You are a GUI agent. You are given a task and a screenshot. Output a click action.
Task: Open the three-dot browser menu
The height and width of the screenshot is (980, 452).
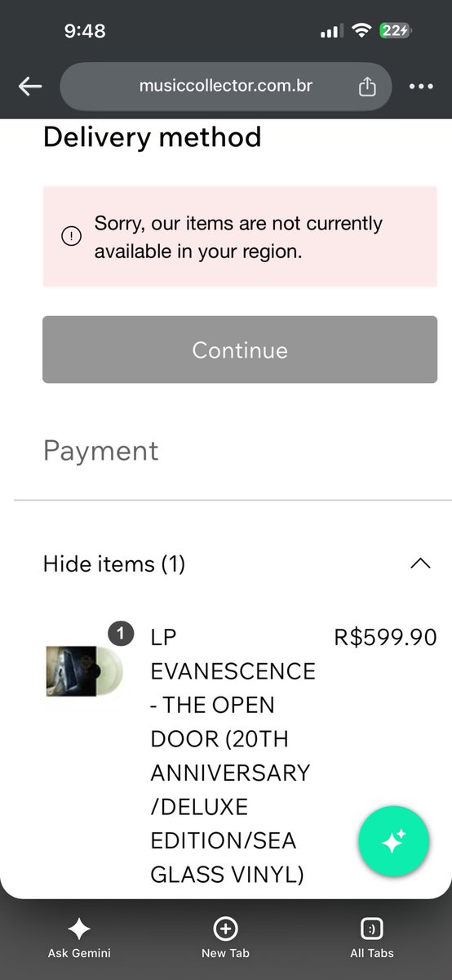pyautogui.click(x=421, y=87)
